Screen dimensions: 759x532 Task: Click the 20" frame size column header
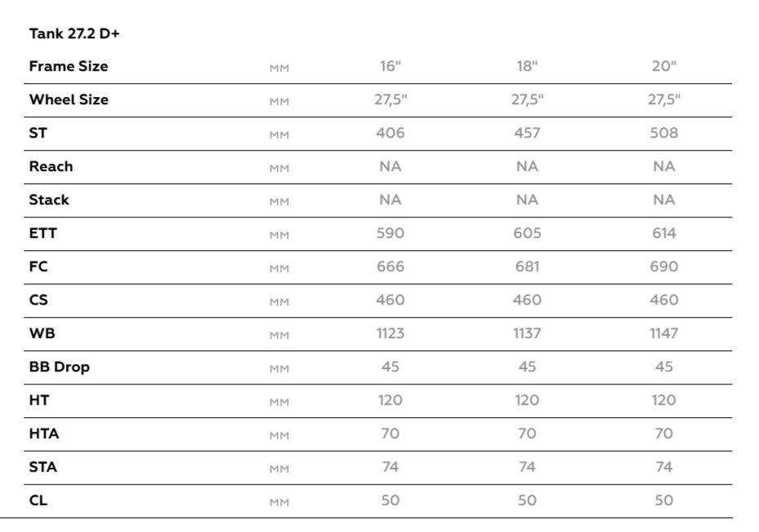click(x=664, y=66)
